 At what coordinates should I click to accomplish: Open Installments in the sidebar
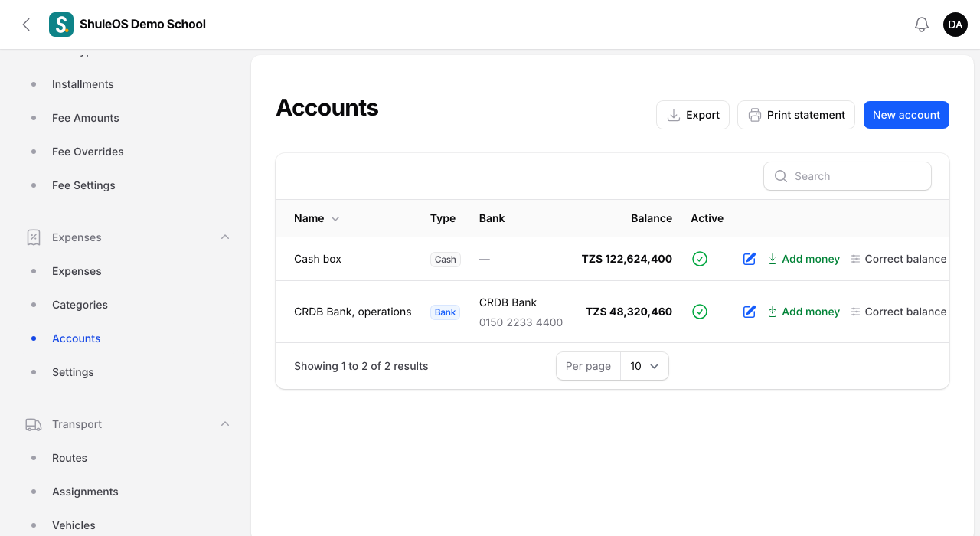pos(83,84)
